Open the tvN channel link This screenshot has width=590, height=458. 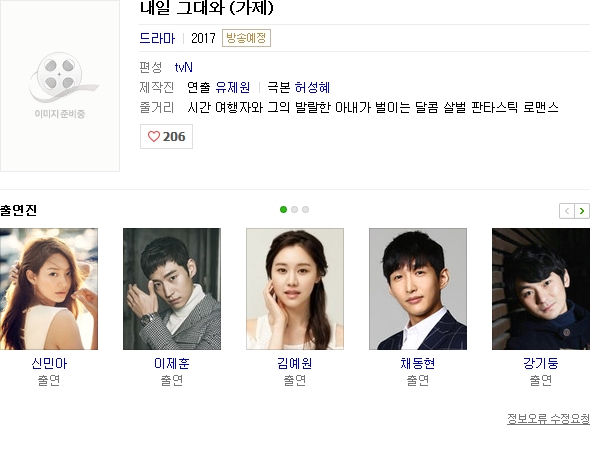184,67
